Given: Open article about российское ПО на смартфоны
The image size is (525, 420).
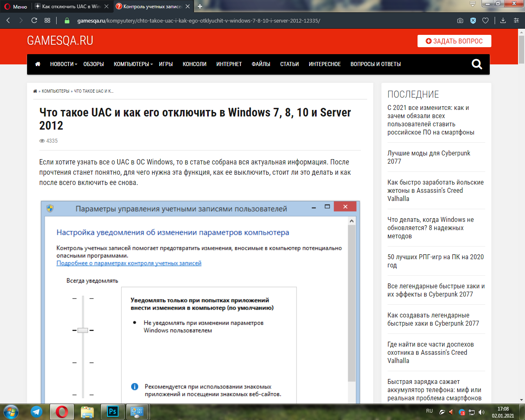Looking at the screenshot, I should 431,120.
